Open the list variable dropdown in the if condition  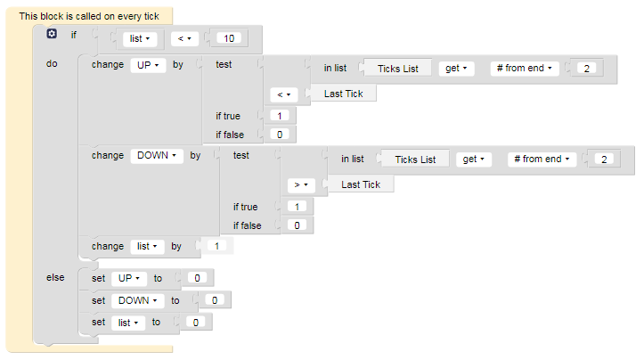(140, 38)
